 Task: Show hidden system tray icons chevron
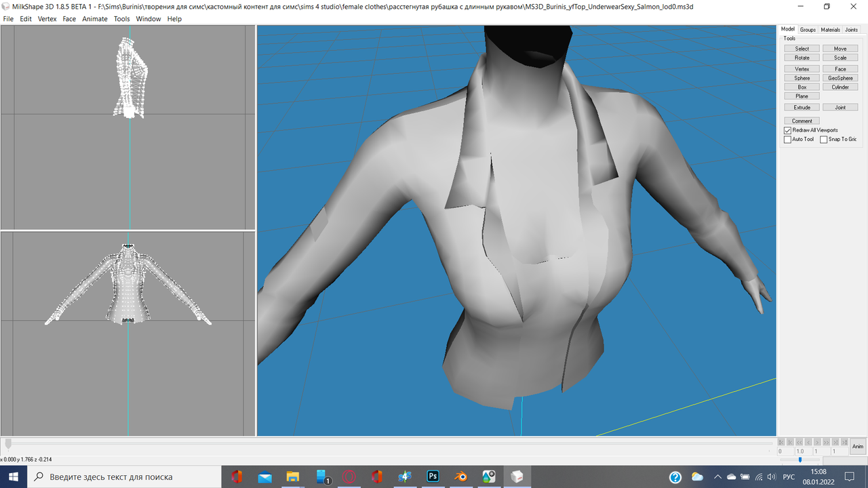pos(718,477)
